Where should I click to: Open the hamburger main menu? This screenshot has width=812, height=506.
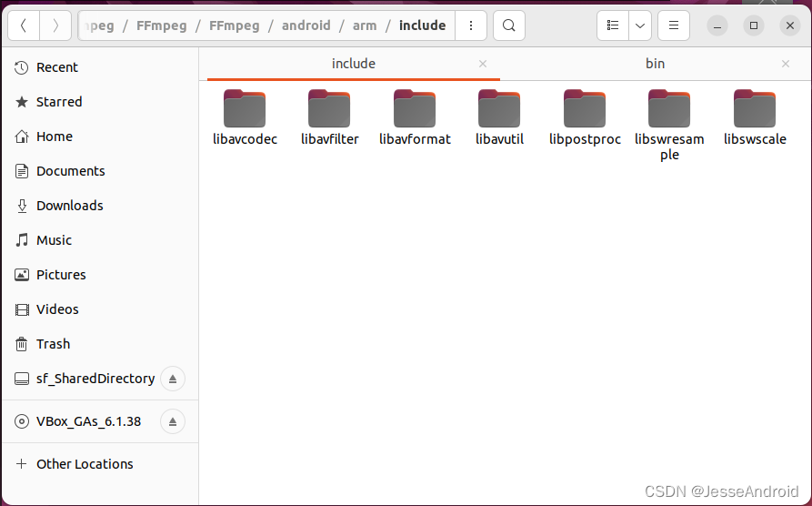(x=674, y=25)
